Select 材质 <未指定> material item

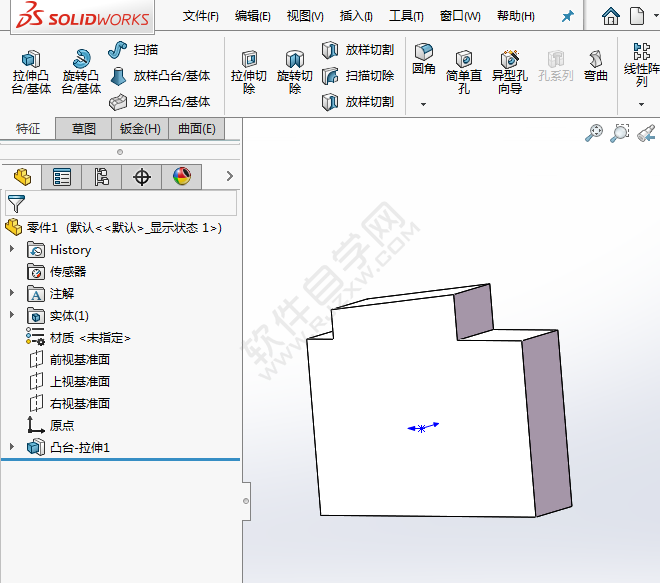pos(78,338)
